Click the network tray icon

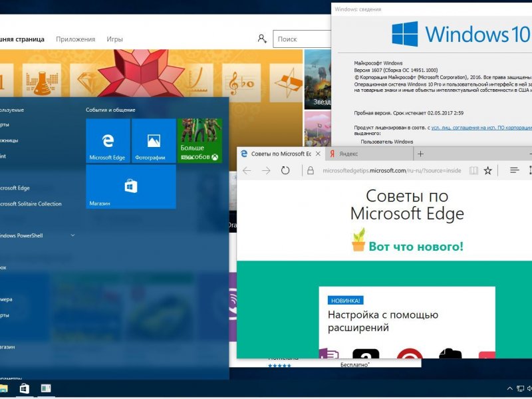coord(520,388)
